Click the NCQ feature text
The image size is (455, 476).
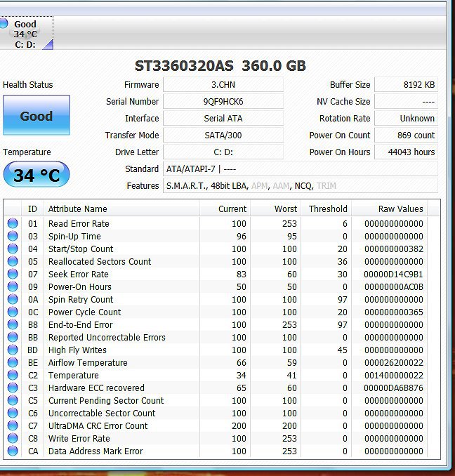click(x=303, y=186)
